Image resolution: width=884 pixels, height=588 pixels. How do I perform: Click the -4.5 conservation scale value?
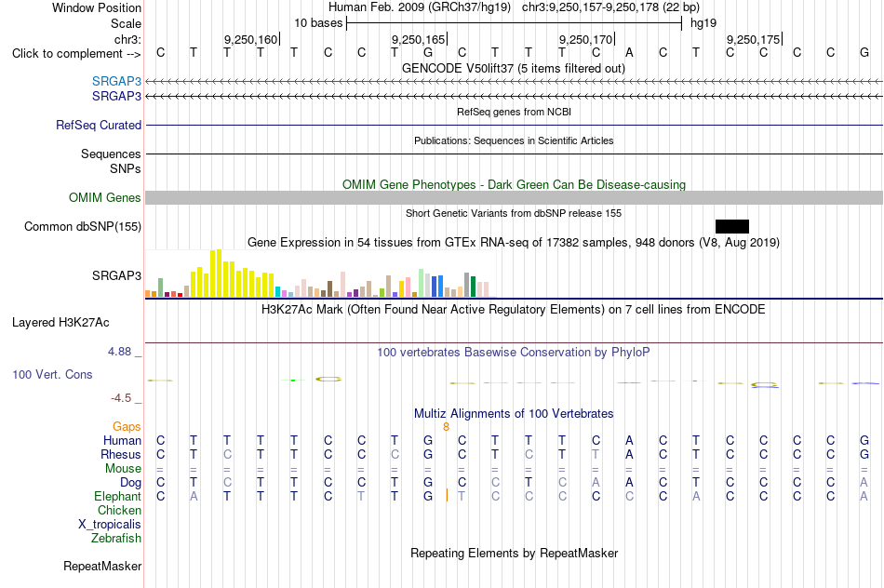(121, 398)
